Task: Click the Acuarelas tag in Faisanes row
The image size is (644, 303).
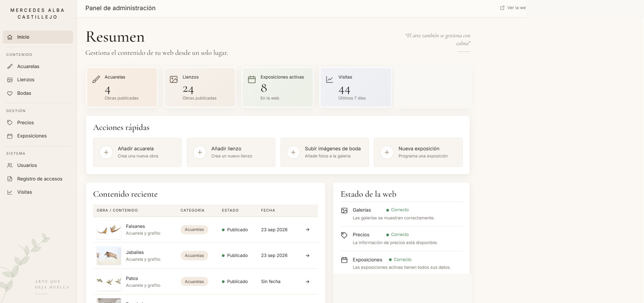Action: (x=194, y=230)
